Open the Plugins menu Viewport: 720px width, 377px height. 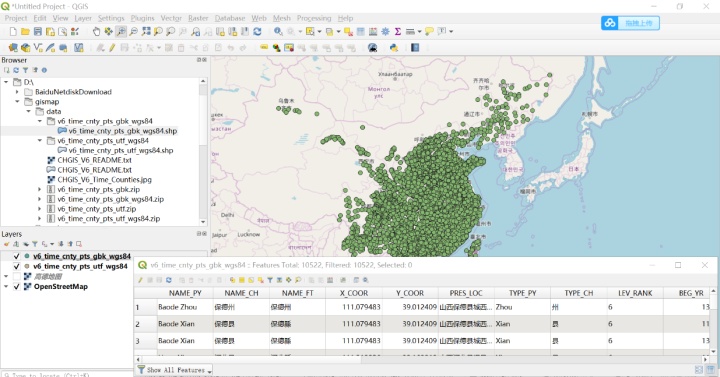click(142, 18)
